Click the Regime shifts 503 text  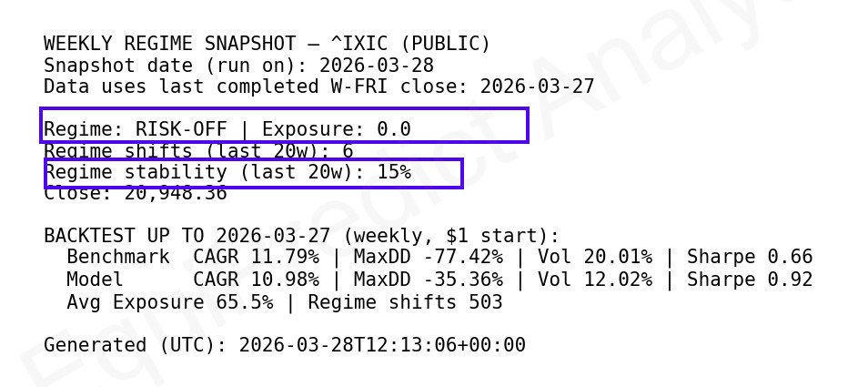click(x=405, y=301)
